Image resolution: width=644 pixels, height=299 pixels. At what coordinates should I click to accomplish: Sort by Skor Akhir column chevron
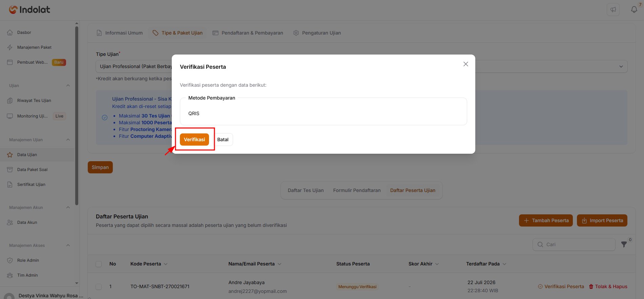click(x=437, y=264)
